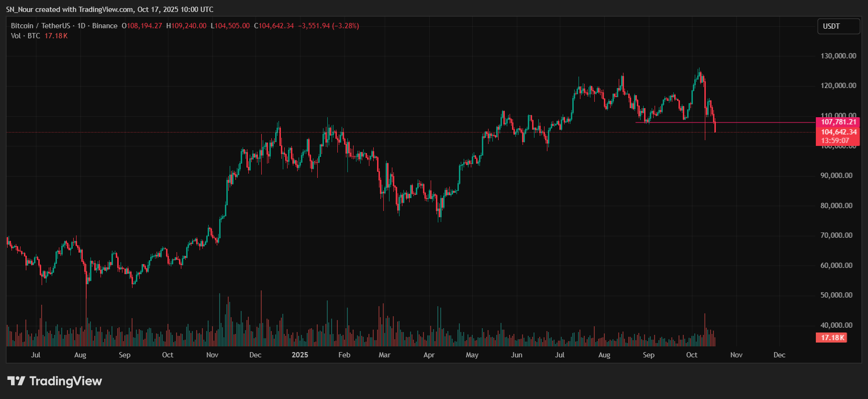Image resolution: width=868 pixels, height=399 pixels.
Task: Click the Binance exchange name in legend
Action: (x=105, y=26)
